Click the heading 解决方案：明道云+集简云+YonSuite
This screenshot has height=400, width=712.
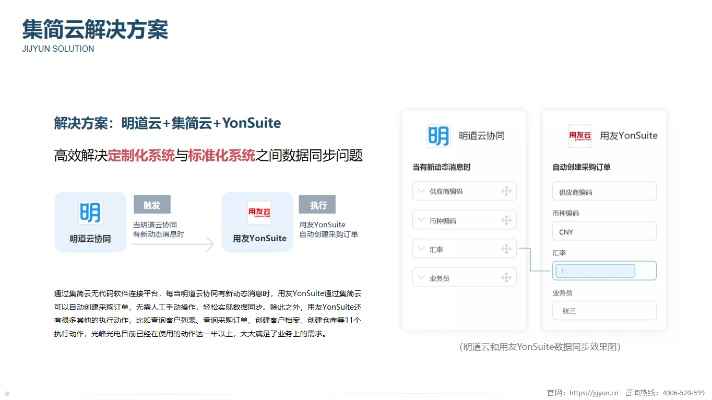tap(168, 123)
